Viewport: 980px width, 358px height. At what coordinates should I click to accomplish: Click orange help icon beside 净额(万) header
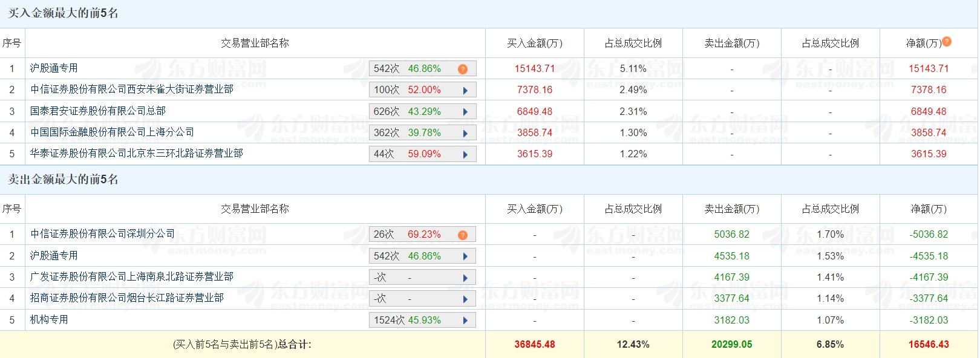click(x=947, y=41)
